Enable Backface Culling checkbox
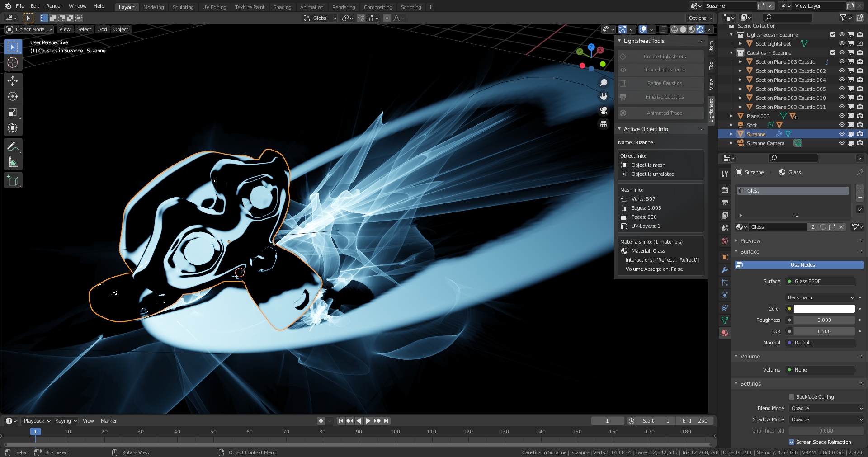The image size is (868, 457). click(792, 397)
